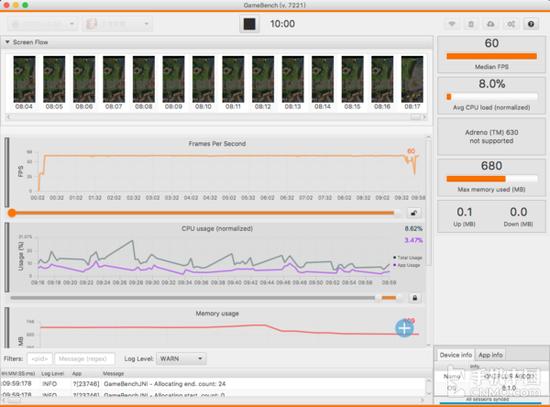Switch to the App info tab
The width and height of the screenshot is (550, 407).
point(490,355)
